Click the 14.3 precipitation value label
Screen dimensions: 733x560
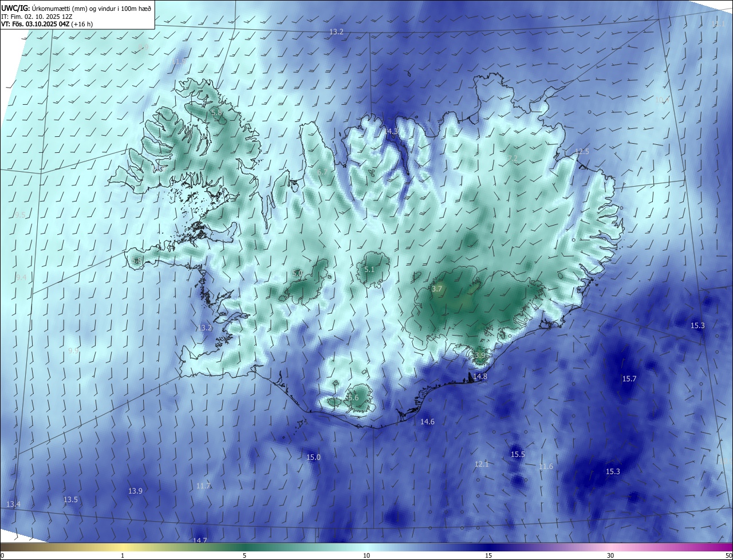[391, 132]
